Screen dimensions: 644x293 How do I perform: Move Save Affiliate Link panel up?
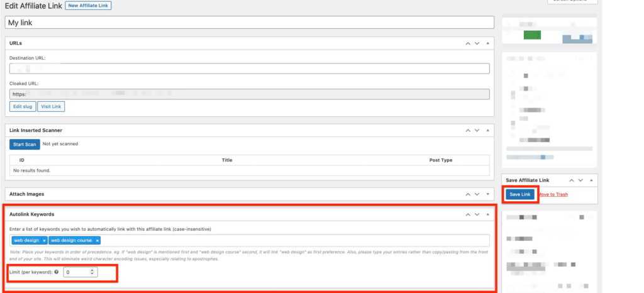pyautogui.click(x=571, y=180)
